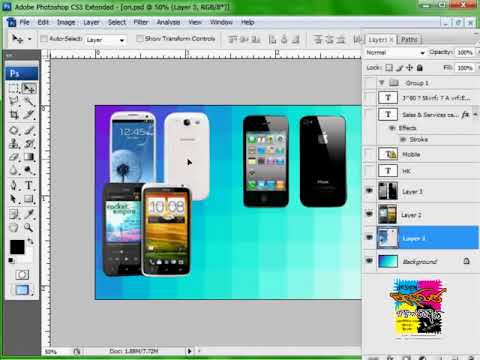Select the Clone Stamp tool

(13, 144)
